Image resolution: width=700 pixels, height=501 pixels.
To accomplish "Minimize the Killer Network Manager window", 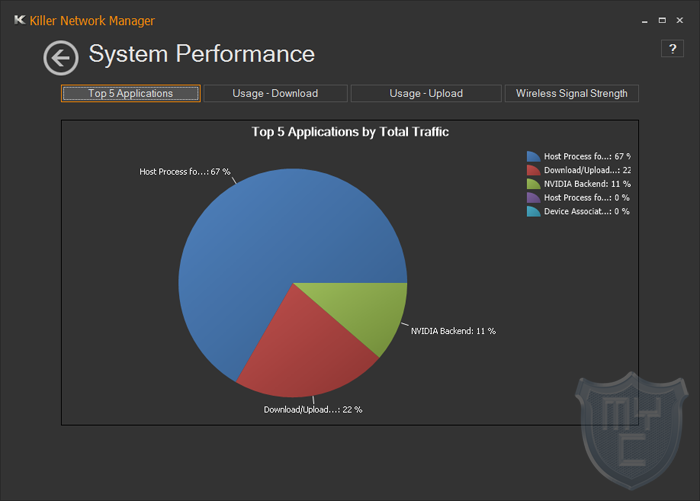I will point(645,21).
